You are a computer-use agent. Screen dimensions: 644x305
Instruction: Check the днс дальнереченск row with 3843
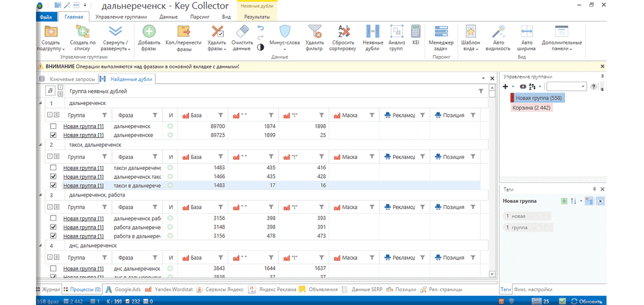(x=53, y=268)
